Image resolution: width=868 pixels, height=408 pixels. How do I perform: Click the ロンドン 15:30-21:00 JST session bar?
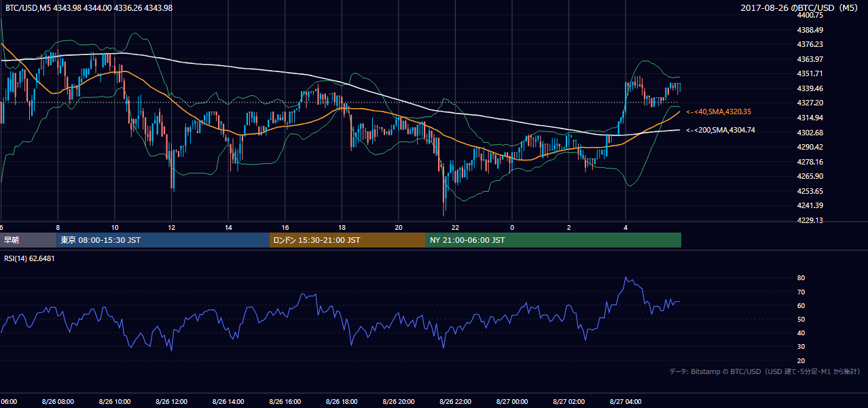pyautogui.click(x=348, y=240)
